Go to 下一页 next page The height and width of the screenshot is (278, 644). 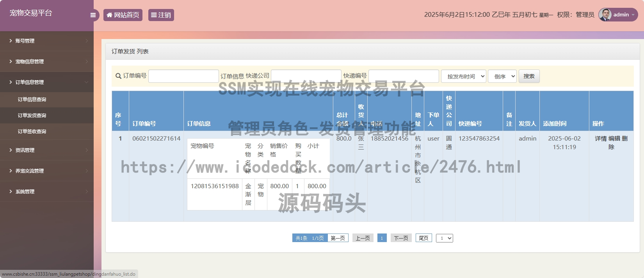401,238
